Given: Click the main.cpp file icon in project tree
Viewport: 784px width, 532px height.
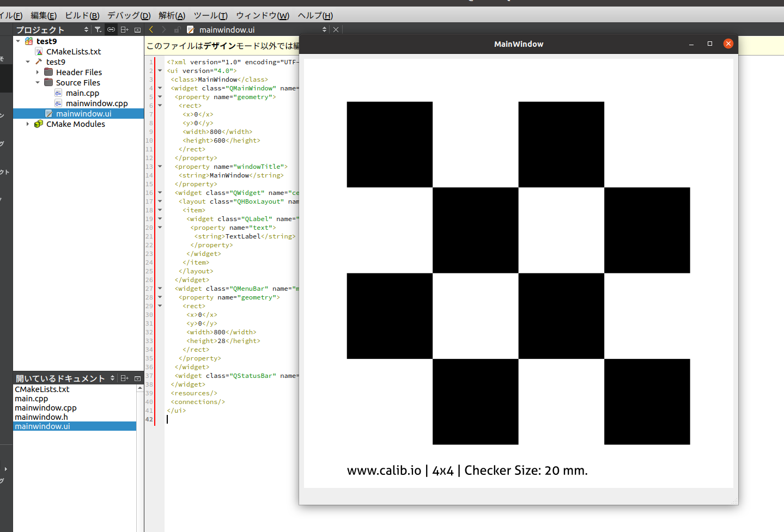Looking at the screenshot, I should click(58, 93).
